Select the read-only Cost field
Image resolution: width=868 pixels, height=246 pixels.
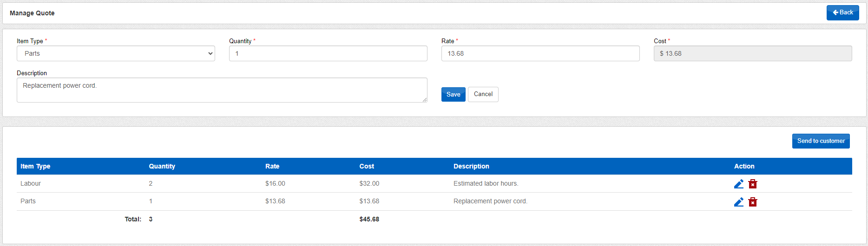point(753,53)
